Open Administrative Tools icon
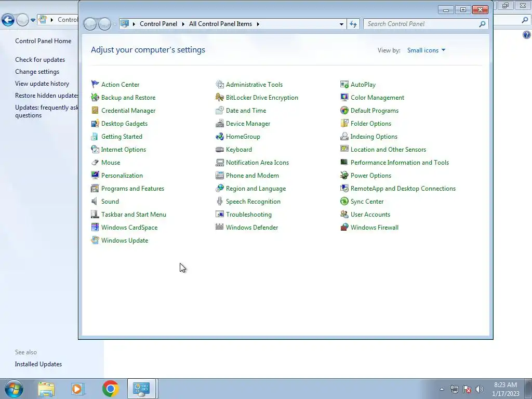This screenshot has width=532, height=399. 220,84
